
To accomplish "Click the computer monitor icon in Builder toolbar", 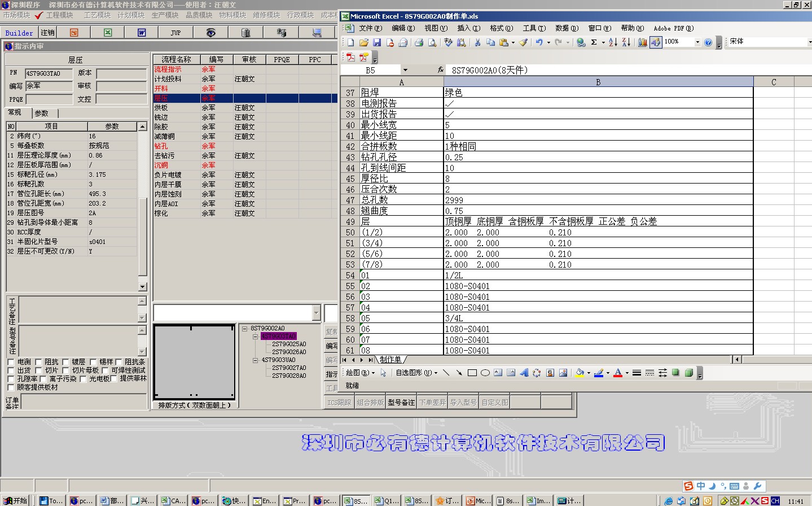I will (x=317, y=33).
